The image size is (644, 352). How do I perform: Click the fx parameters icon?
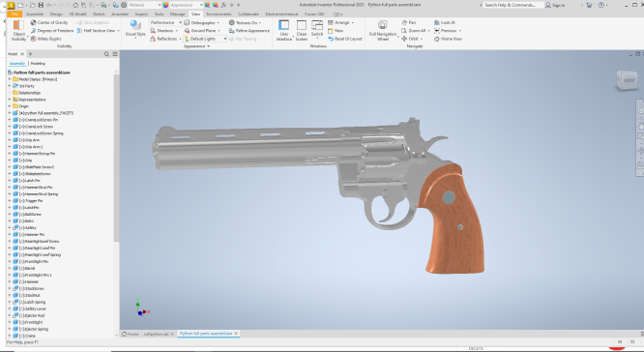tap(223, 5)
